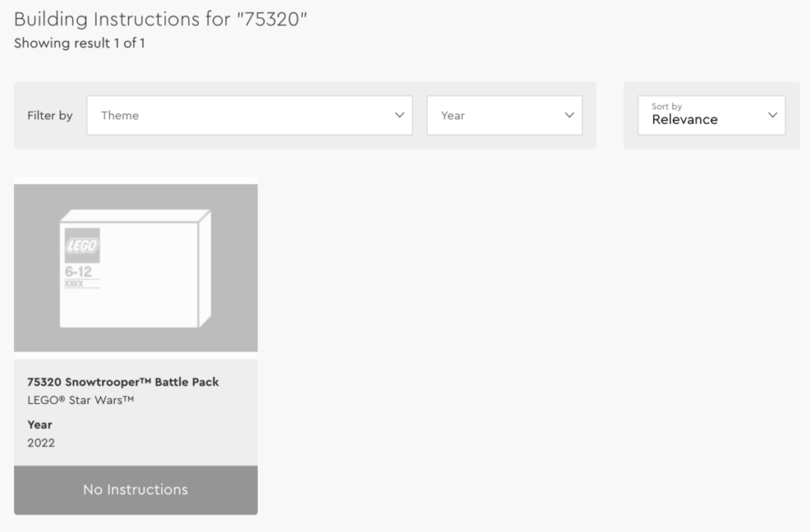Click the LEGO Star Wars theme text
Screen dimensions: 810x532
81,400
